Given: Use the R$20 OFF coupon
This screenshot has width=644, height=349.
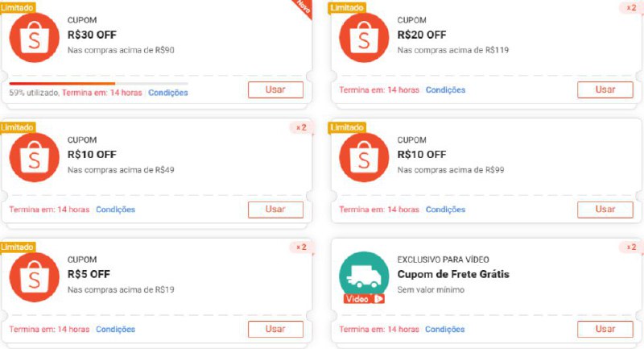Looking at the screenshot, I should click(605, 89).
